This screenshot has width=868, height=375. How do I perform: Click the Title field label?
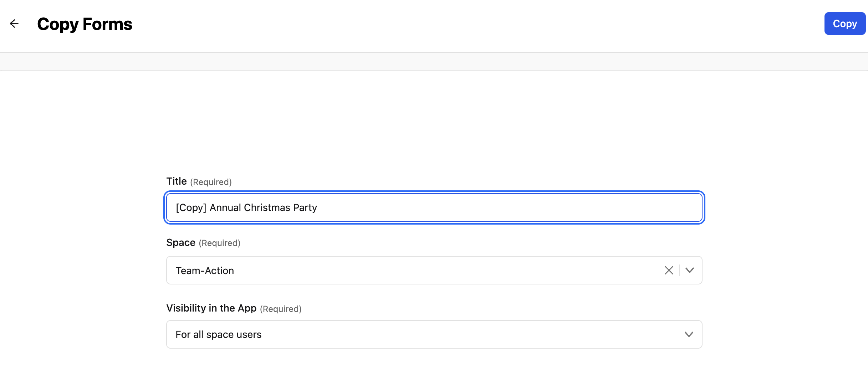(x=177, y=181)
